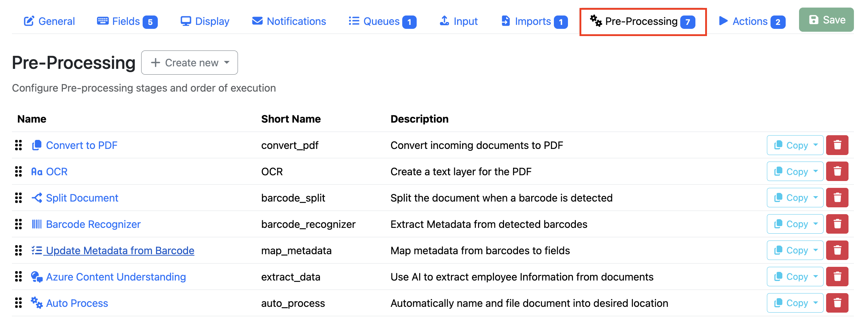Click drag handle of Azure Content Understanding row
868x331 pixels.
(18, 277)
